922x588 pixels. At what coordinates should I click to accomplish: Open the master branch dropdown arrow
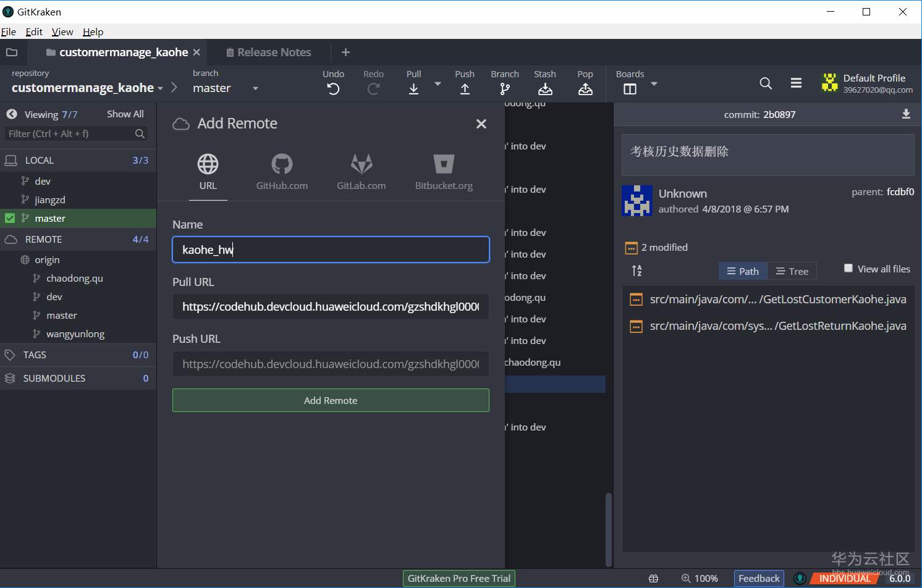click(255, 88)
